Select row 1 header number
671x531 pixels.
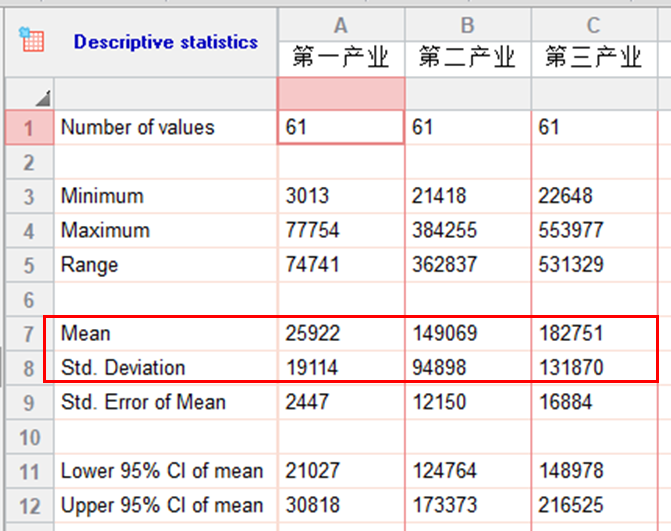click(x=28, y=128)
